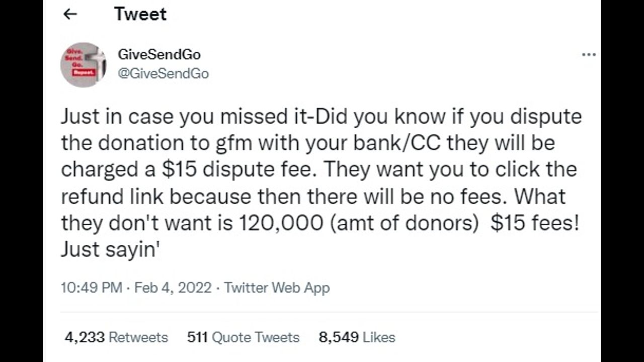Screen dimensions: 644x362
Task: Click the opening "Just in case" tweet text
Action: tap(116, 117)
